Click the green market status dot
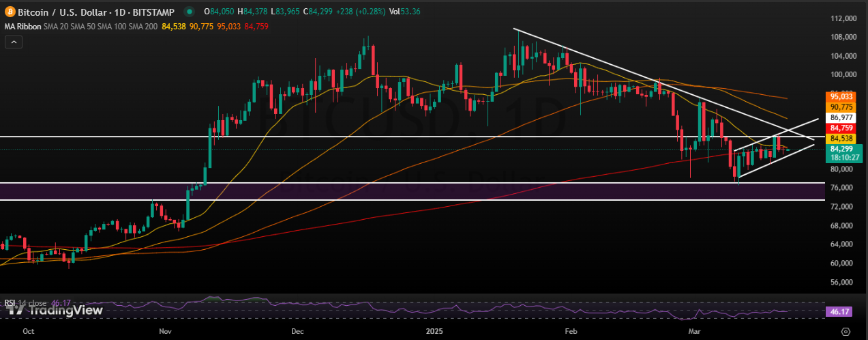The height and width of the screenshot is (340, 868). 188,12
